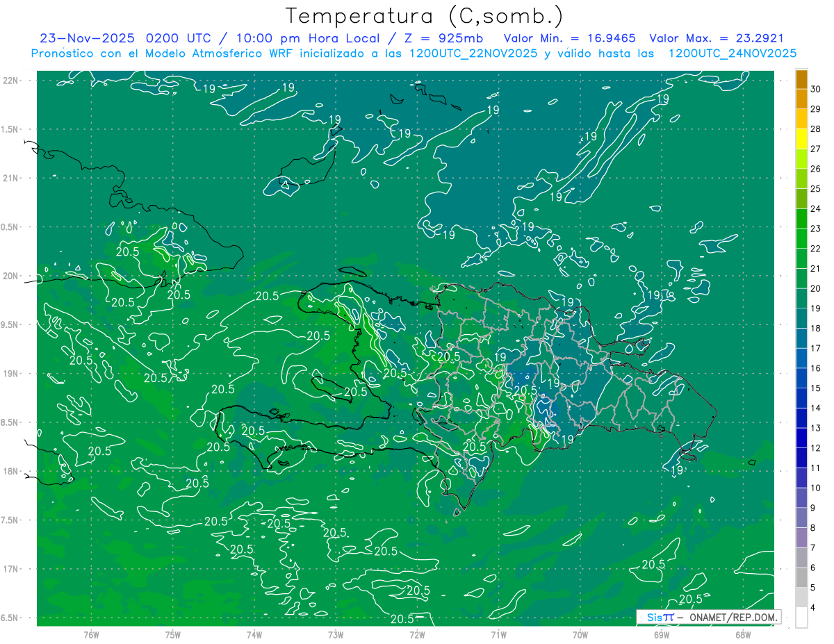
Task: Click the color scale label 12
Action: coord(816,448)
